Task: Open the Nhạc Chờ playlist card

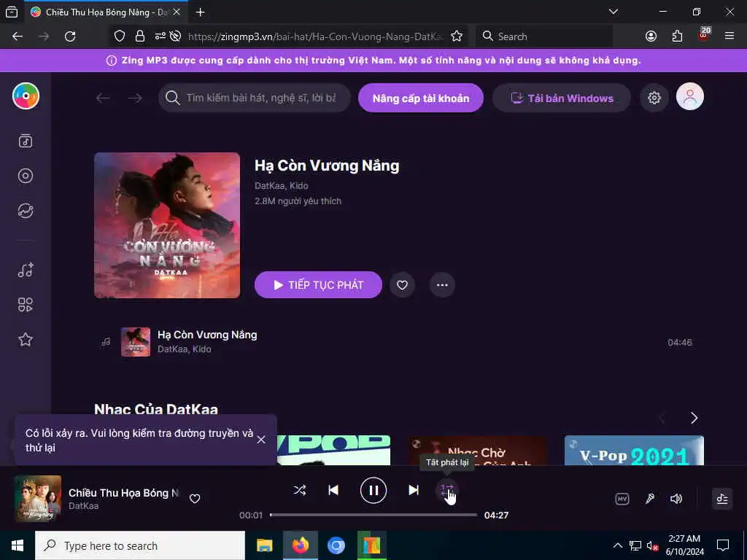Action: pyautogui.click(x=478, y=451)
